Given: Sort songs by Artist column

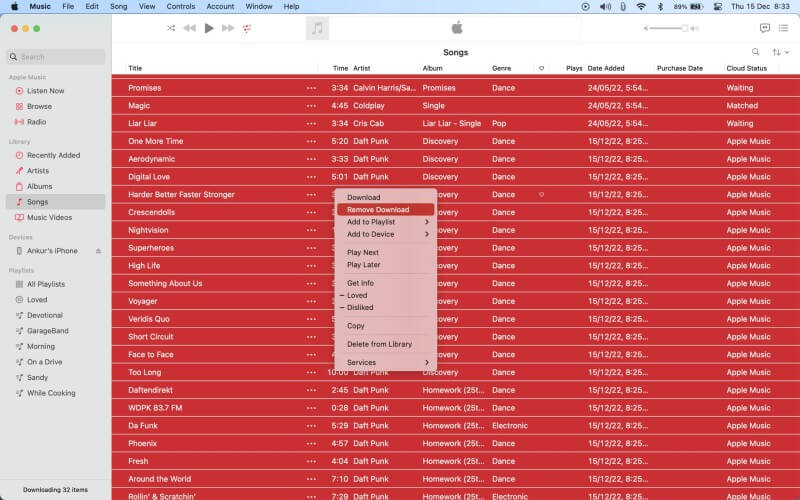Looking at the screenshot, I should click(362, 68).
